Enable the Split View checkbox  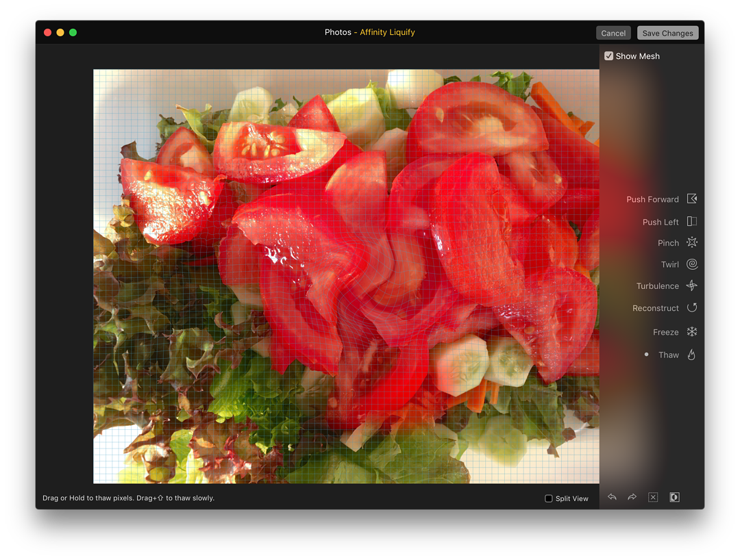click(548, 498)
